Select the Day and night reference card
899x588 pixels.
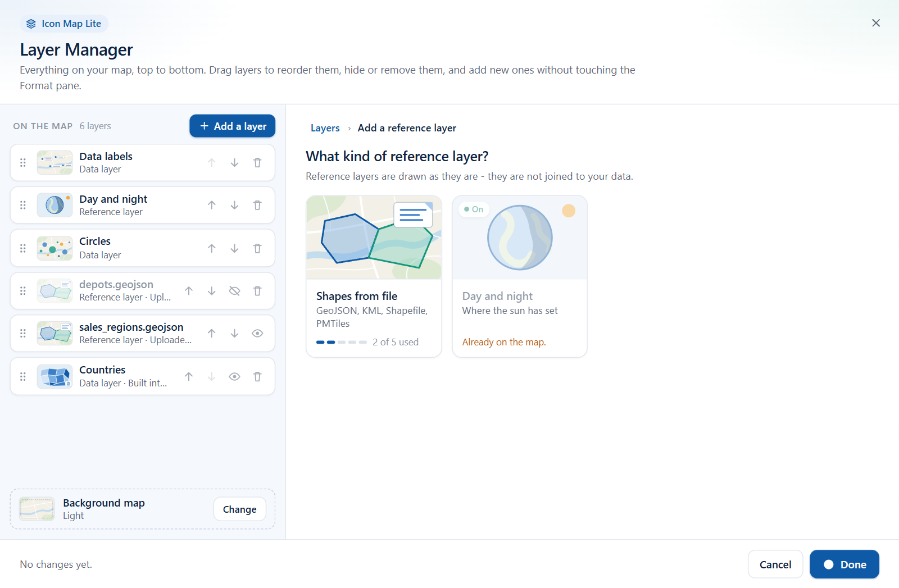(x=520, y=276)
